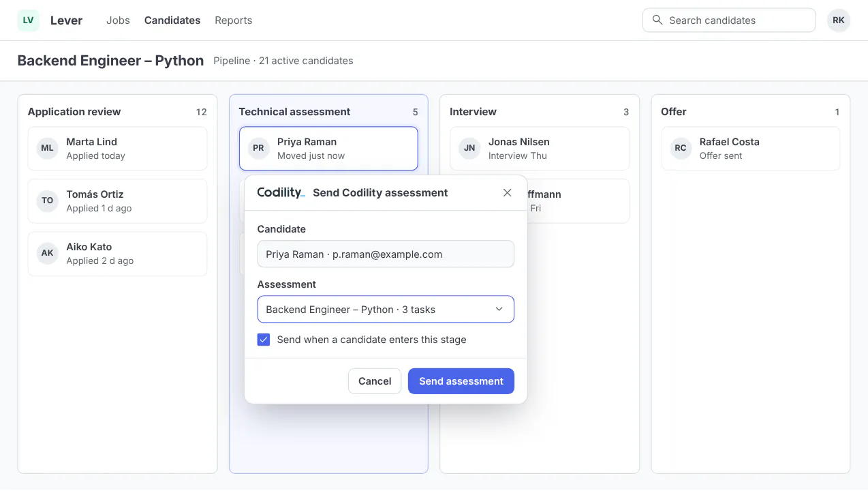Go to the Jobs tab
Screen dimensions: 868x491
click(x=118, y=20)
